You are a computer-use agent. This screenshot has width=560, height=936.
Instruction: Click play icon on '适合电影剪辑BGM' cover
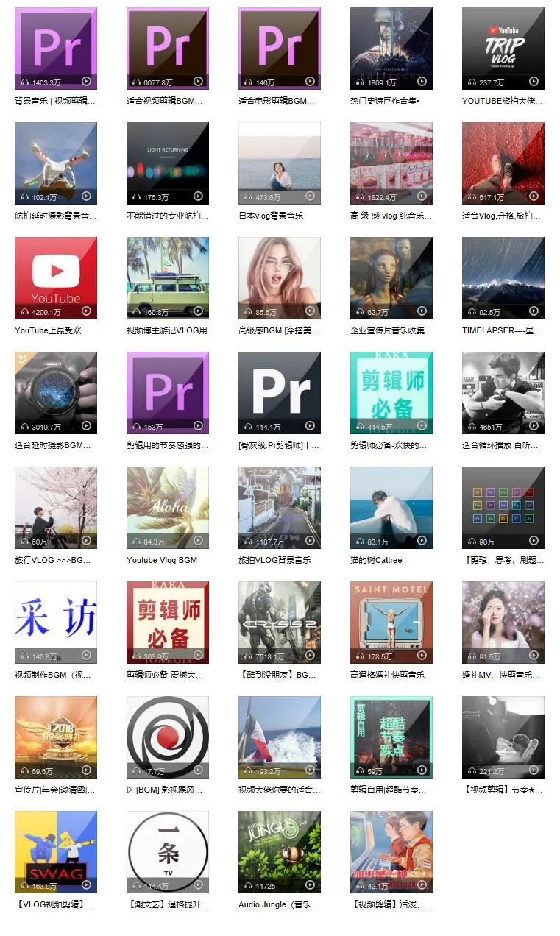[x=311, y=82]
